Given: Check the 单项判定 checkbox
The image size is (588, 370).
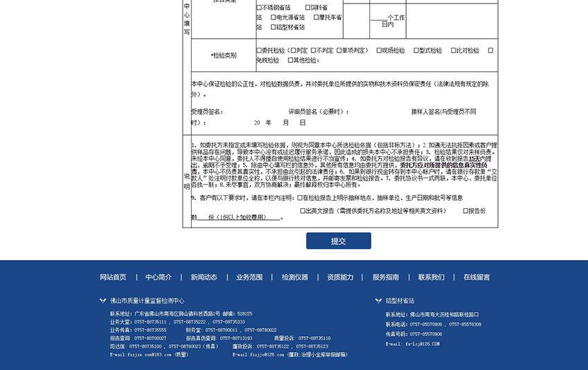Looking at the screenshot, I should 339,50.
